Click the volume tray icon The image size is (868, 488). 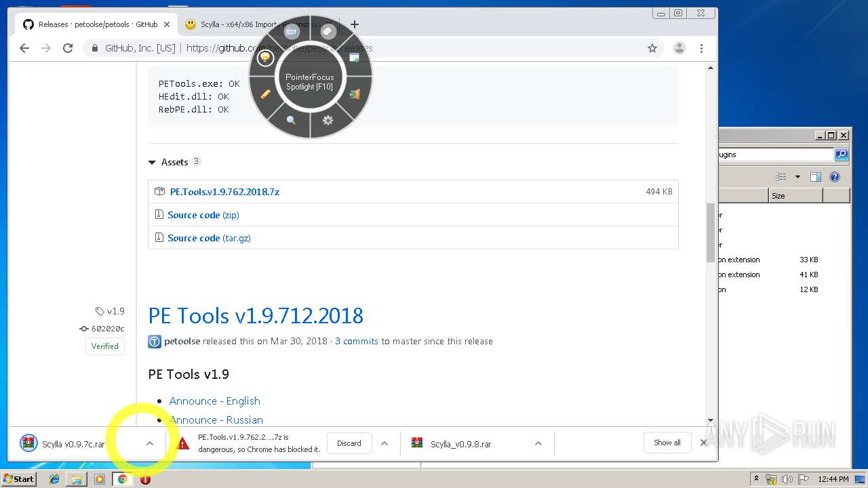(x=789, y=479)
